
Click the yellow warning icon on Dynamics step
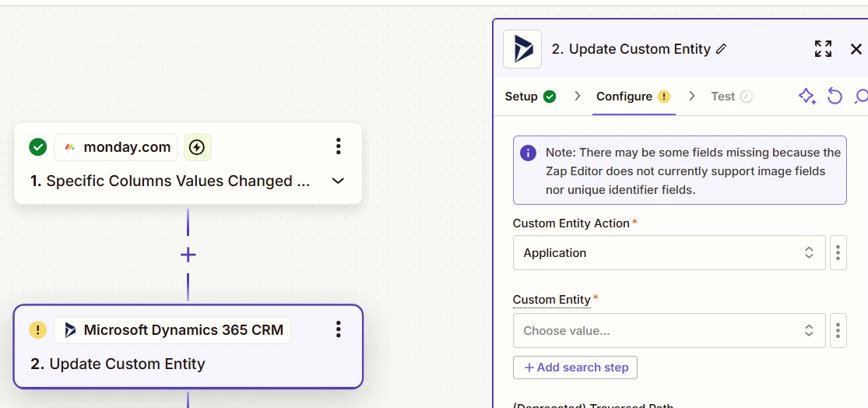(x=37, y=330)
